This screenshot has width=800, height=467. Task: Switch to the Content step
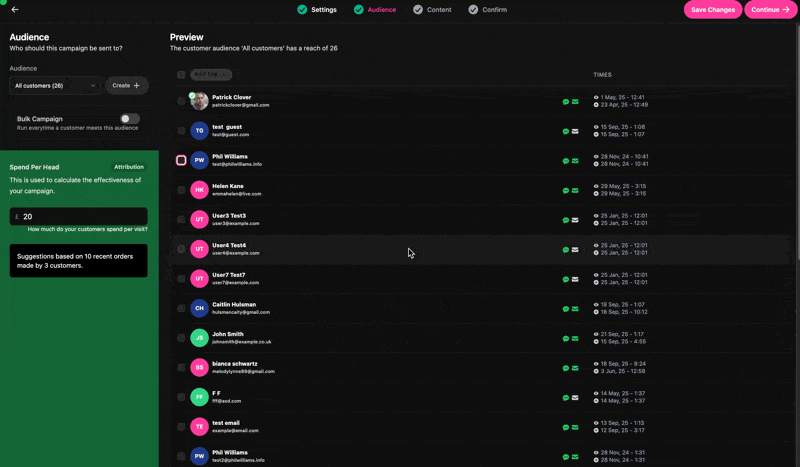(431, 10)
